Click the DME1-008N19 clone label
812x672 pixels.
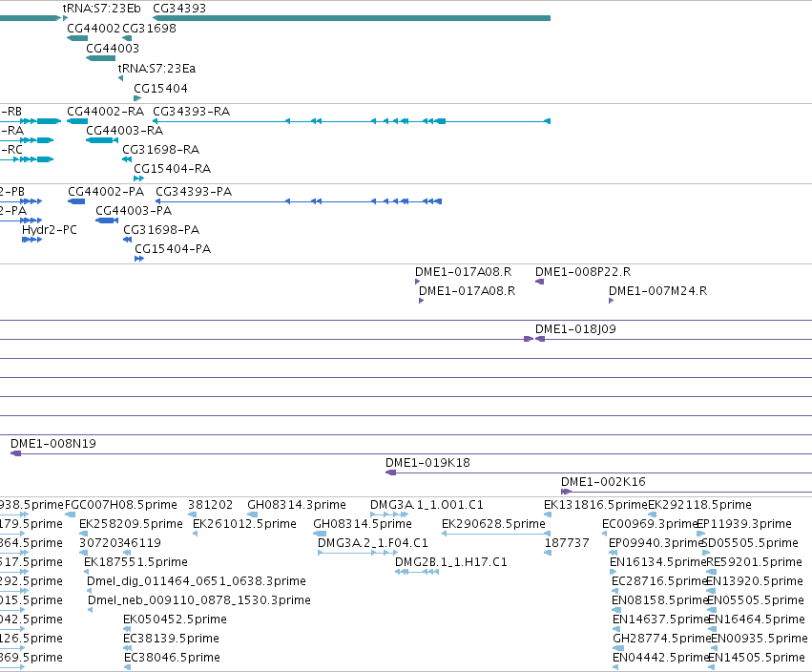click(x=53, y=444)
